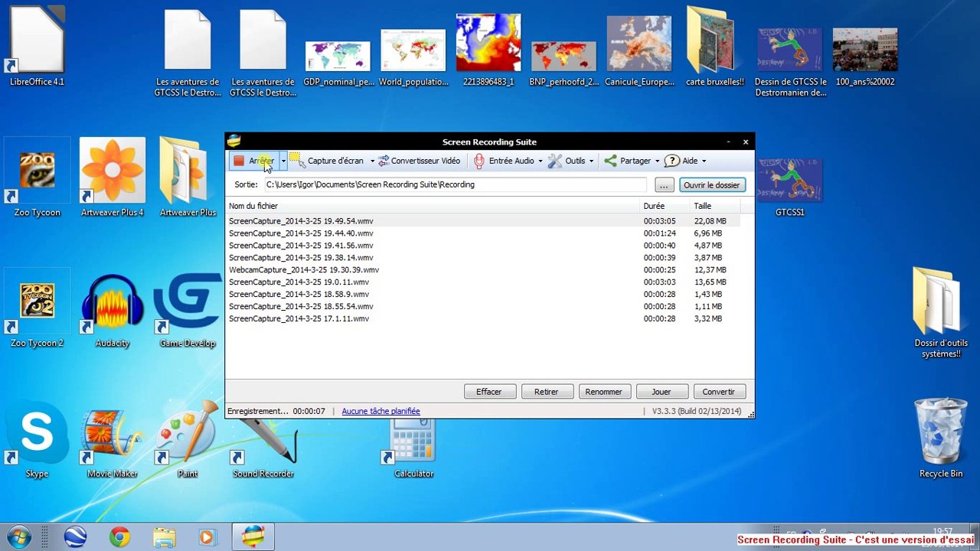Select ScreenCapture_2014-3-25 18.58.9.wmv
The height and width of the screenshot is (551, 980).
click(x=484, y=295)
